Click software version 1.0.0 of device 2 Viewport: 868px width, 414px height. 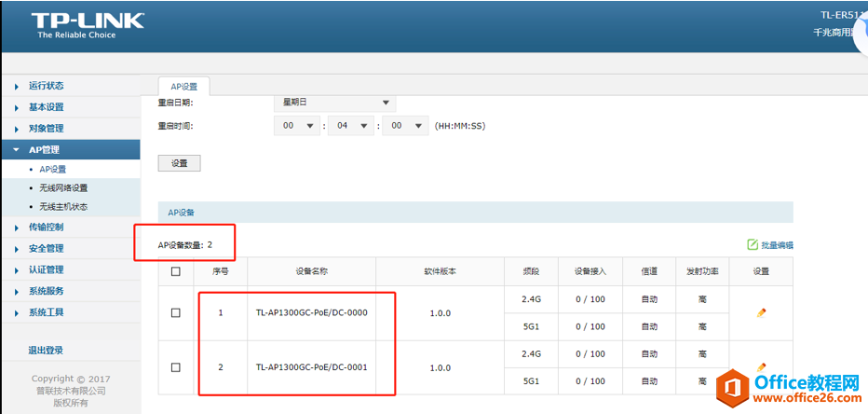441,367
